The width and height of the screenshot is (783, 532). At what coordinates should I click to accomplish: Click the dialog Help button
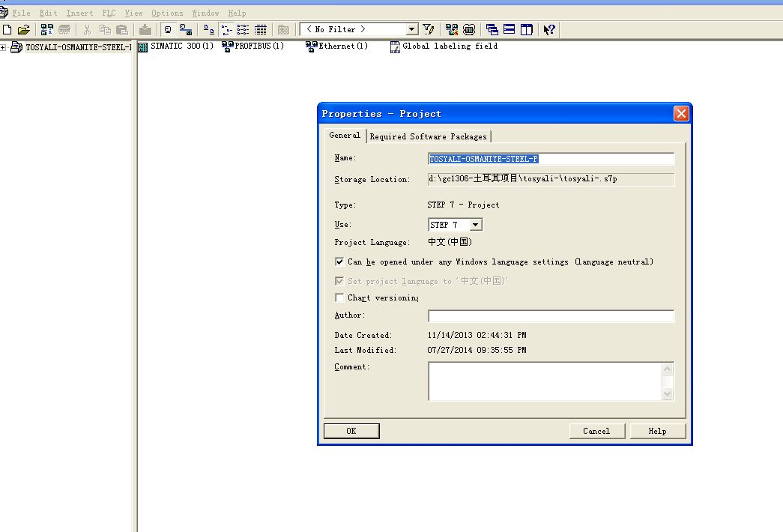tap(658, 431)
